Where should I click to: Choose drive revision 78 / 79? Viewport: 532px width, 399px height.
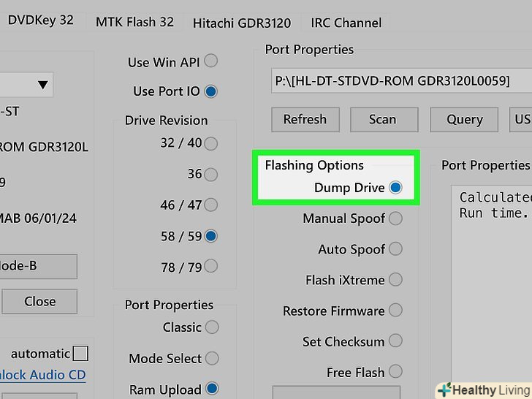(x=210, y=266)
